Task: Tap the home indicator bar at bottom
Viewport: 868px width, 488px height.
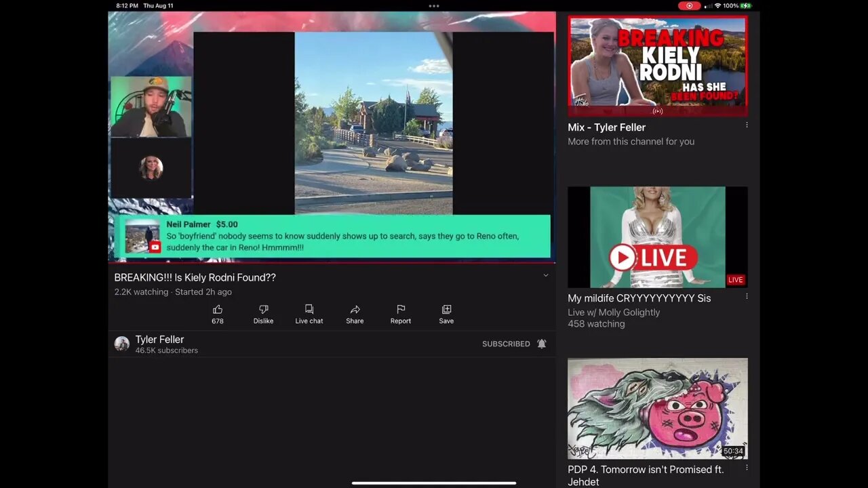Action: (434, 483)
